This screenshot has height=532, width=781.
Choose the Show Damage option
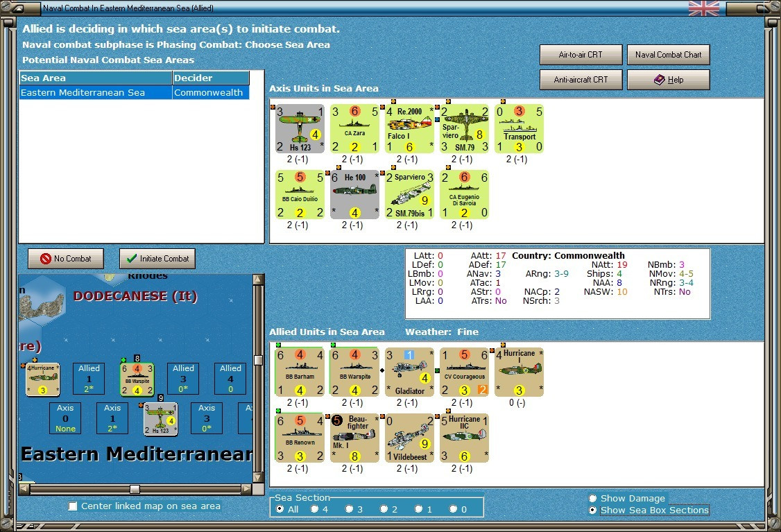coord(593,498)
